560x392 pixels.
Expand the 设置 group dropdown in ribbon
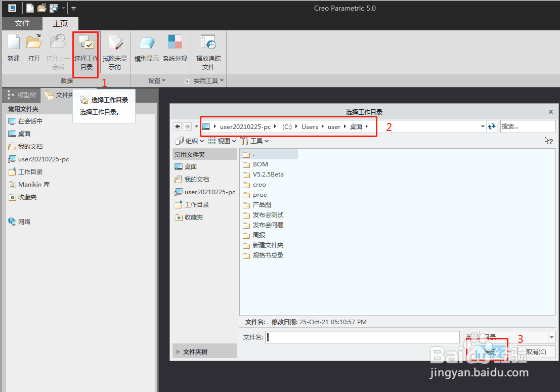157,81
